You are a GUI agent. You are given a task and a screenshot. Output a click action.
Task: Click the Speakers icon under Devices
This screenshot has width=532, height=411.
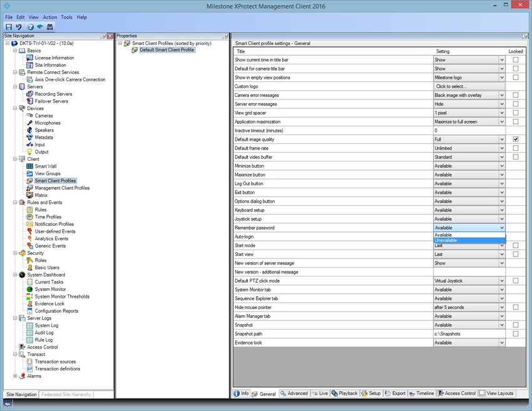tap(30, 130)
